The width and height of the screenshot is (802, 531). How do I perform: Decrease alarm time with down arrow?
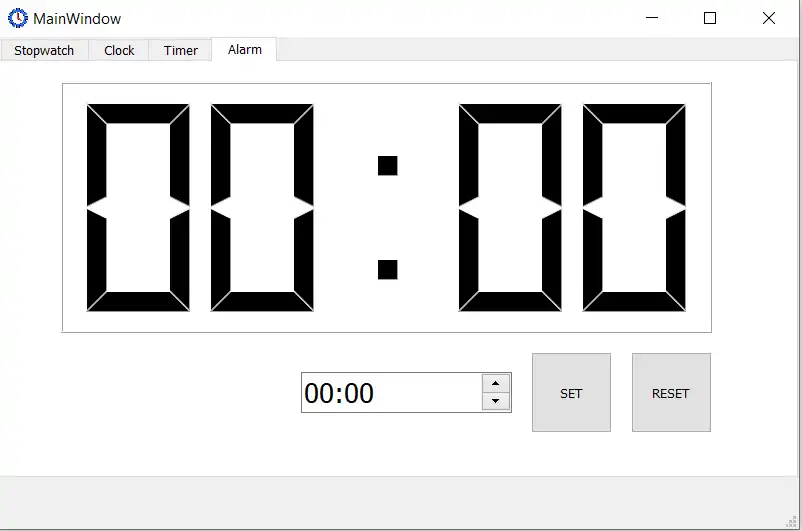pyautogui.click(x=496, y=401)
